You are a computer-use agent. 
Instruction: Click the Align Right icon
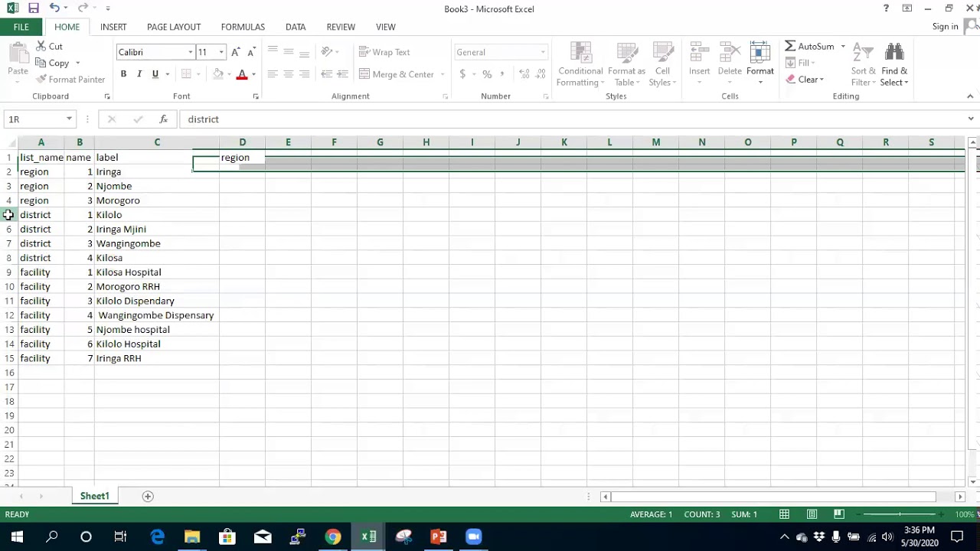(x=305, y=74)
